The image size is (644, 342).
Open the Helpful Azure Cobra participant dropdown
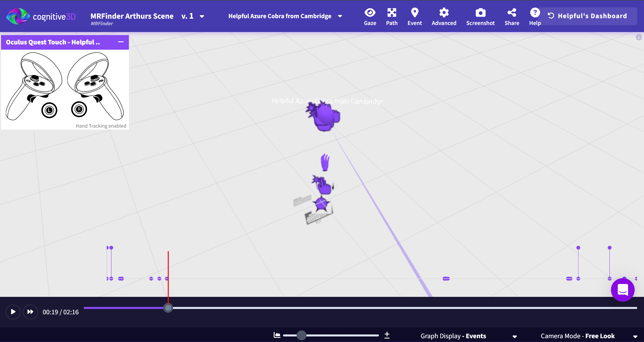click(340, 16)
